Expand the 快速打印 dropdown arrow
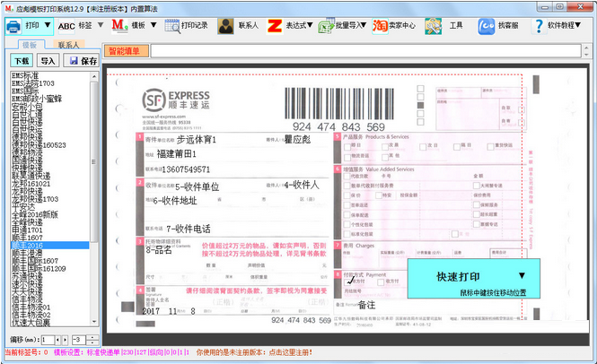Image resolution: width=597 pixels, height=364 pixels. tap(522, 276)
